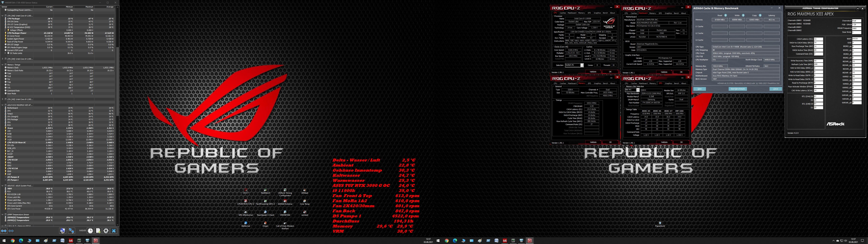Select the HWiNFO64 desktop icon
This screenshot has height=244, width=868.
click(285, 213)
